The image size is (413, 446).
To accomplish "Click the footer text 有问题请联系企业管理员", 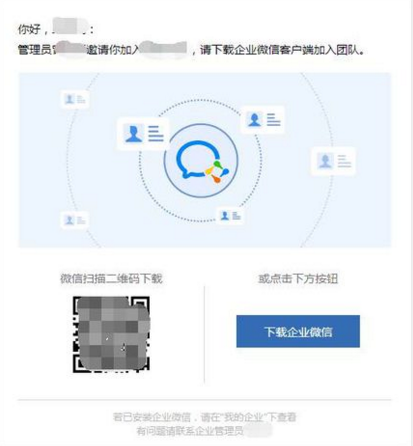I will pyautogui.click(x=190, y=431).
